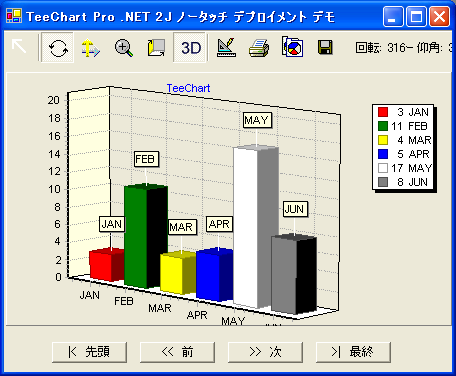Screen dimensions: 456x376
Task: Select the move chart tool
Action: pos(90,47)
